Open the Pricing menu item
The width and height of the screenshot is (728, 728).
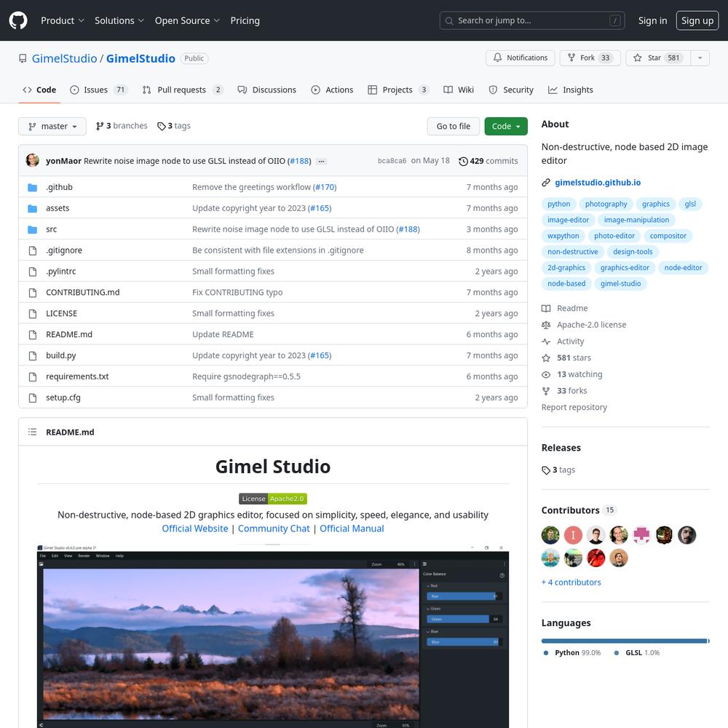[245, 20]
